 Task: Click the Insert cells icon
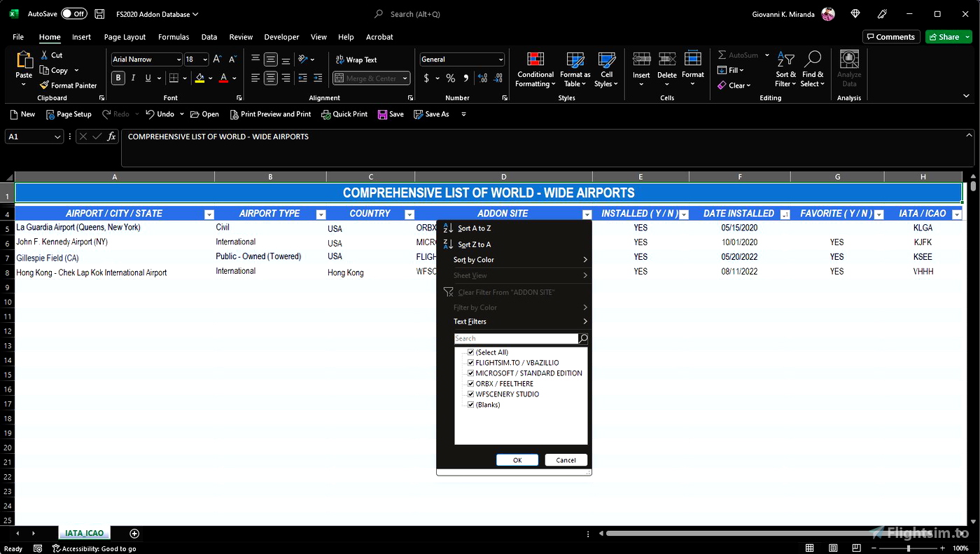coord(641,60)
